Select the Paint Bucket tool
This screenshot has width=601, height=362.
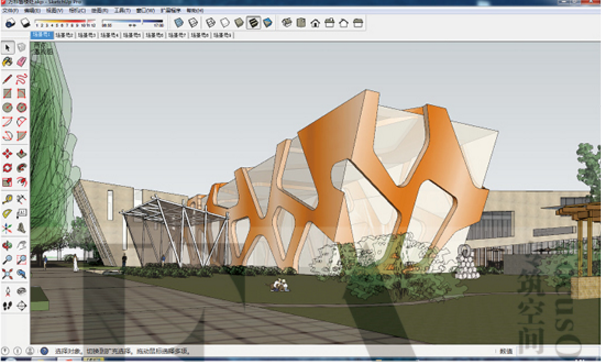(7, 61)
